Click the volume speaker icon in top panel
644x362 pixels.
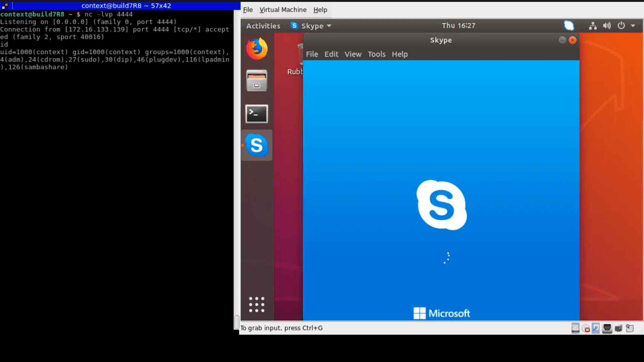click(x=607, y=26)
